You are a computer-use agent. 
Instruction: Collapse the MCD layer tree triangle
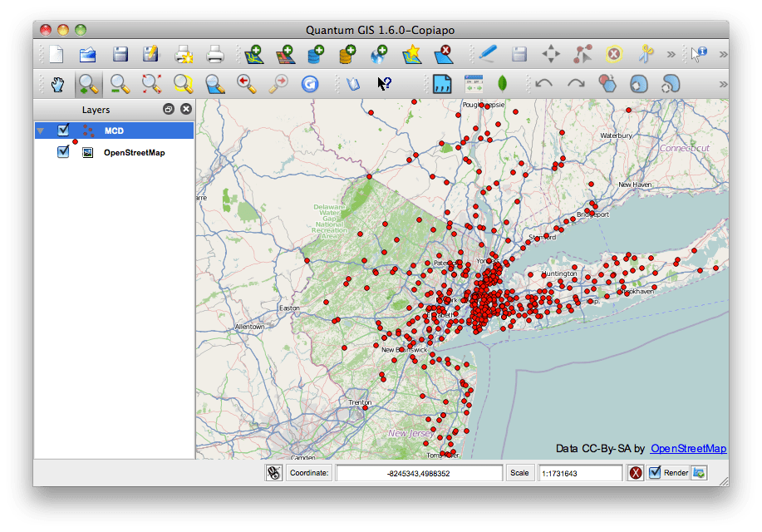(x=40, y=131)
